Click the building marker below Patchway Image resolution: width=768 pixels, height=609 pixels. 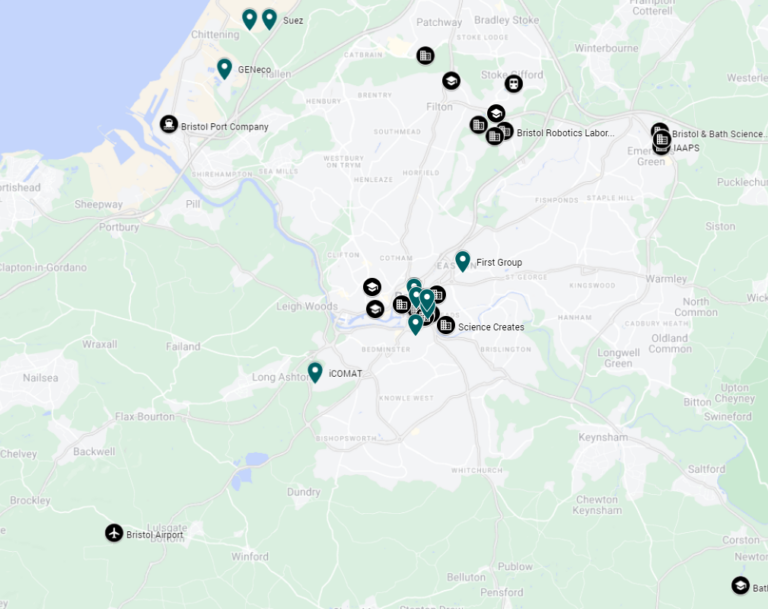(x=425, y=55)
